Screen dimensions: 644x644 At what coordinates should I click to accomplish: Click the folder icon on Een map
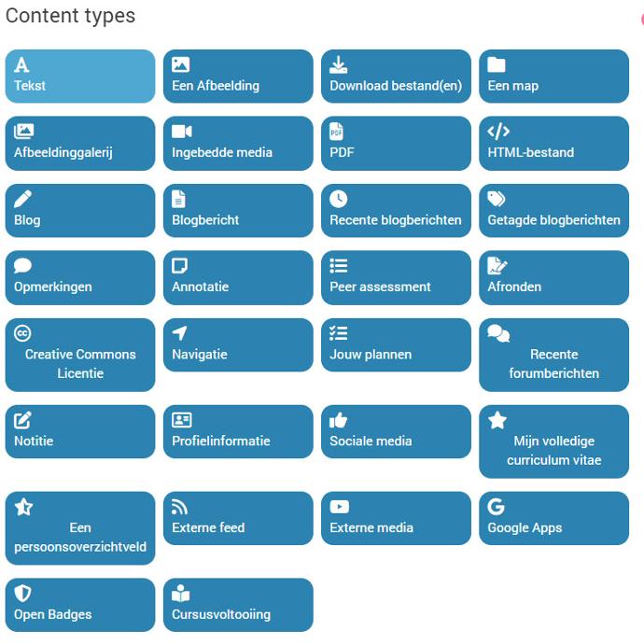(x=497, y=64)
